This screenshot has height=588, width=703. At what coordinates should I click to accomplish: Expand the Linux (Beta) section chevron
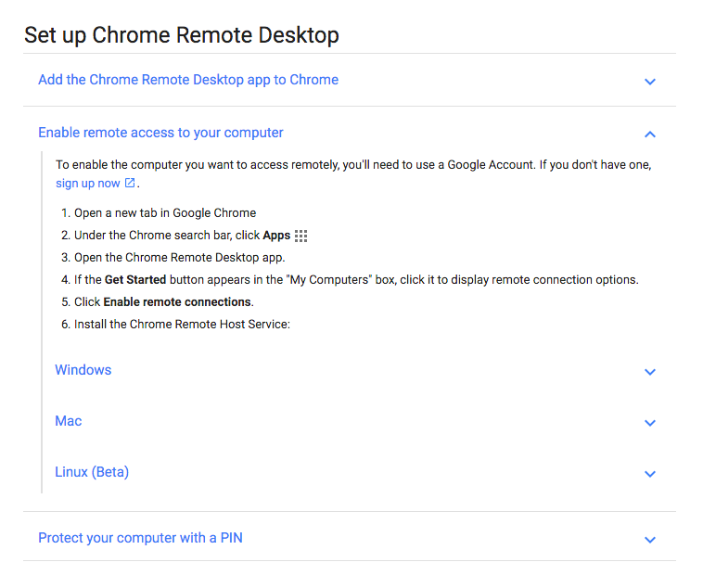tap(649, 474)
